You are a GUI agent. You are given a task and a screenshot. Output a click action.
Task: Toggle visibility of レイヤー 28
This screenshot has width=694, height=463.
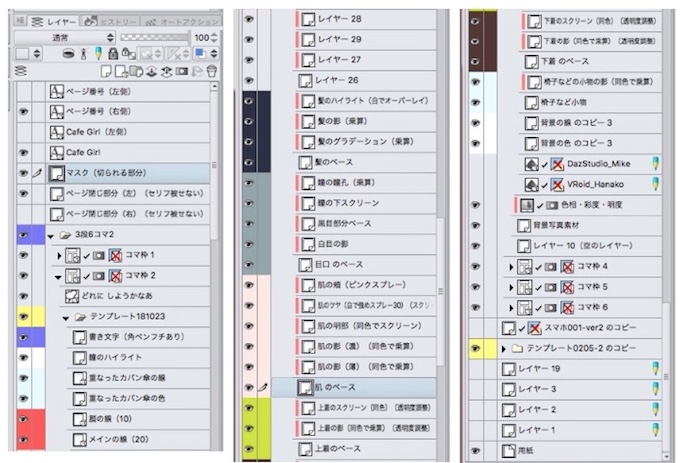pyautogui.click(x=249, y=19)
